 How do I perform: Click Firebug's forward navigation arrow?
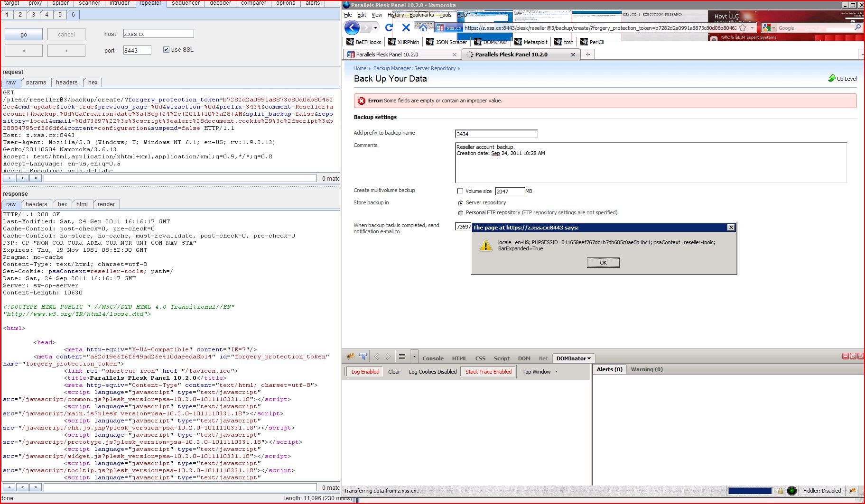tap(388, 357)
